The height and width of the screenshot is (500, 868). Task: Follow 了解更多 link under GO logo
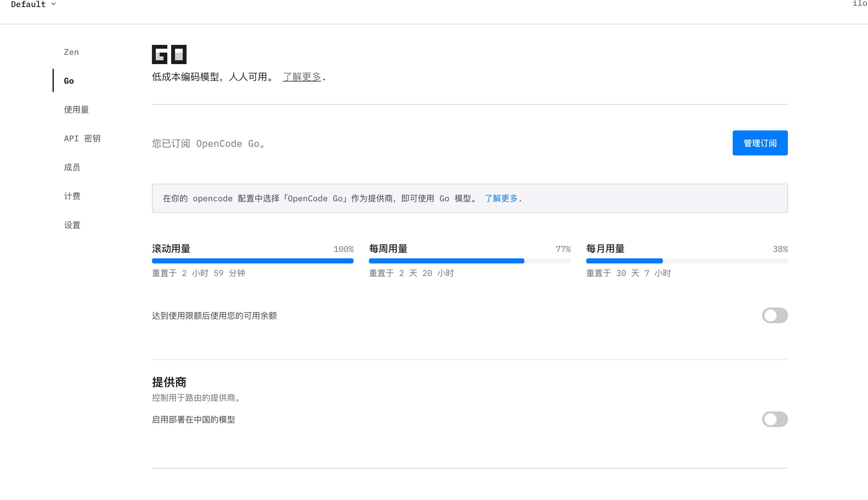point(302,77)
